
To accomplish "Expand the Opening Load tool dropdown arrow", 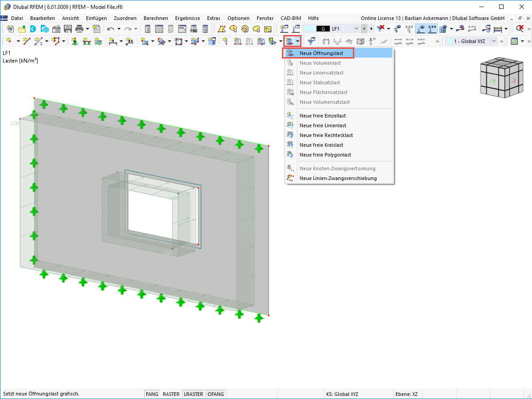I will pos(298,41).
